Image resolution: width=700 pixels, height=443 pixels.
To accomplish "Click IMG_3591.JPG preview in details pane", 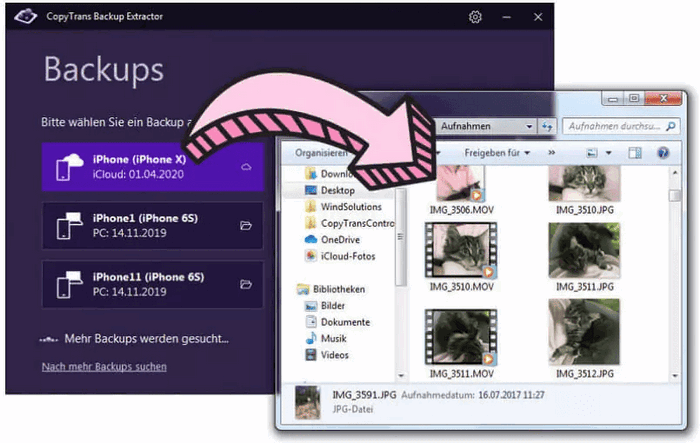I will click(x=308, y=403).
